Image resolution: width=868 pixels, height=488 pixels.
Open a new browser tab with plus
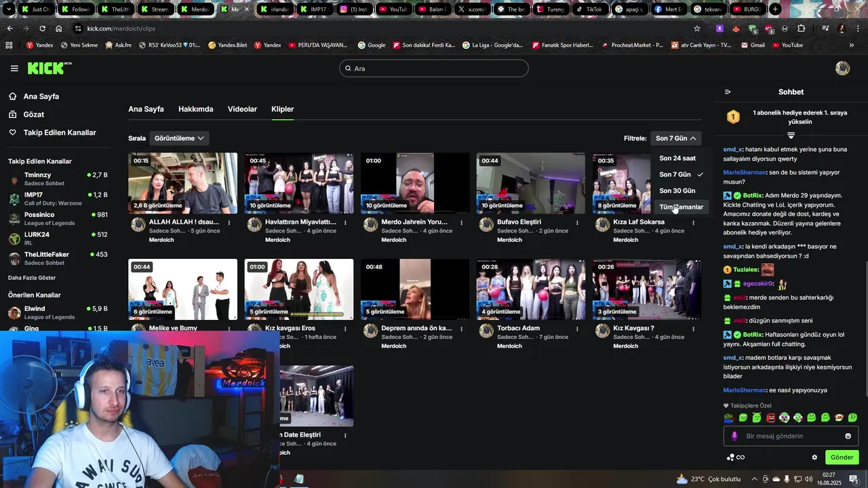point(775,9)
